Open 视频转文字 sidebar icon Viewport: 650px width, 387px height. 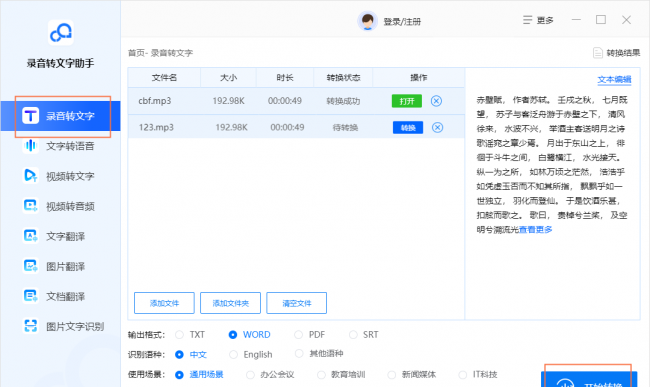[31, 176]
